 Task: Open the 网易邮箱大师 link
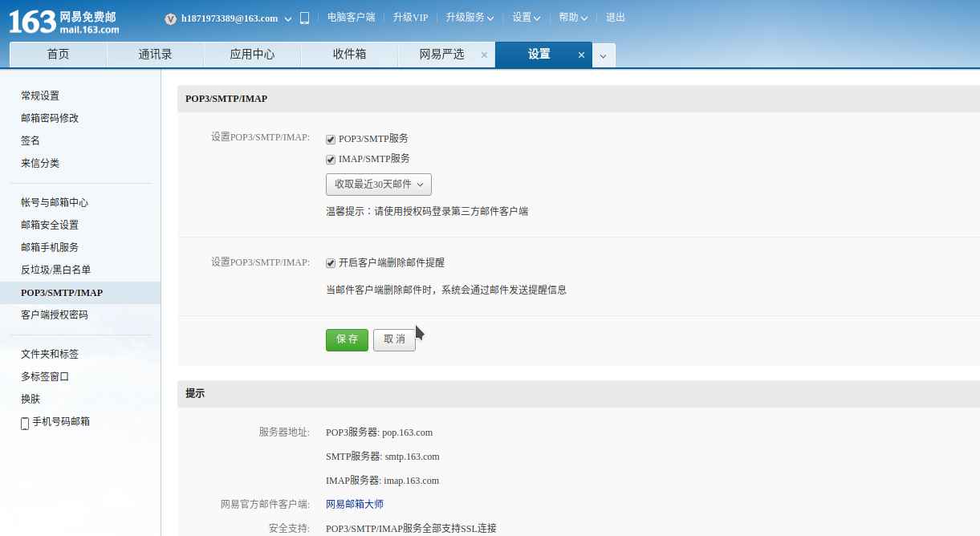355,504
